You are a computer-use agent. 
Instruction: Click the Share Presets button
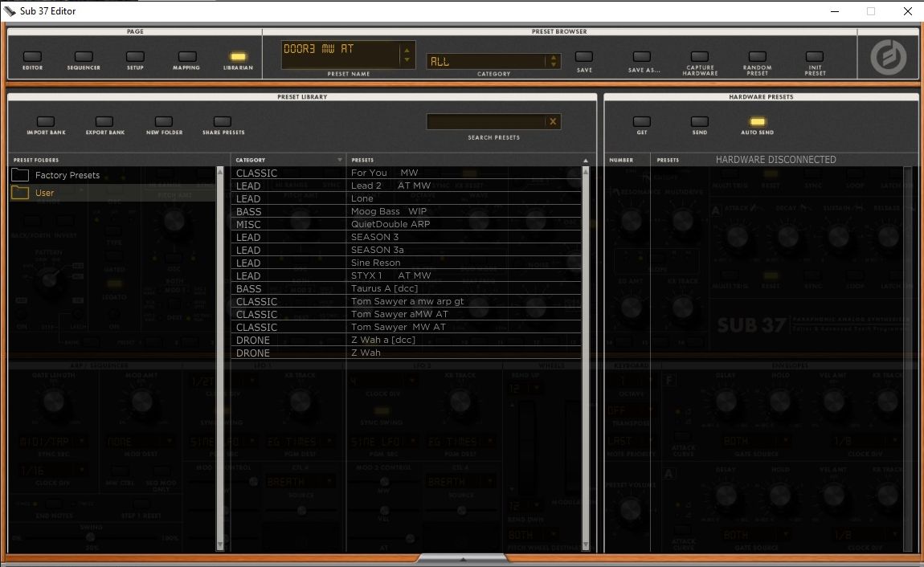[x=222, y=121]
